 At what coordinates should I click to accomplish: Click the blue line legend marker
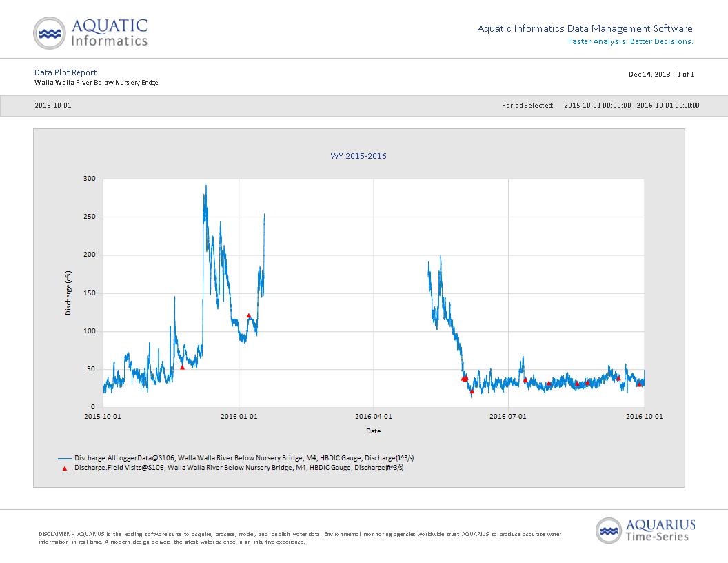(65, 459)
